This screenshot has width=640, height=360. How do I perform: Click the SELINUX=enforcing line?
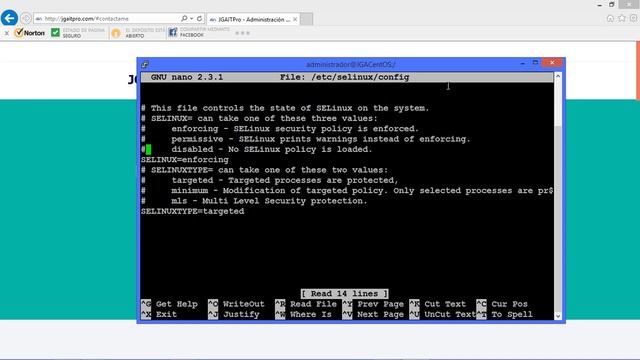[184, 160]
